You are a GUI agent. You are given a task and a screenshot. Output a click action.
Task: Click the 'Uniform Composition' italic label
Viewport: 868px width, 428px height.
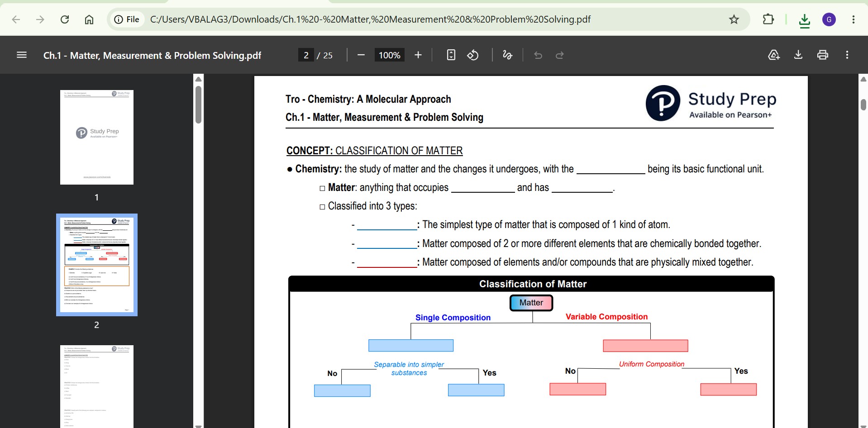click(x=651, y=364)
